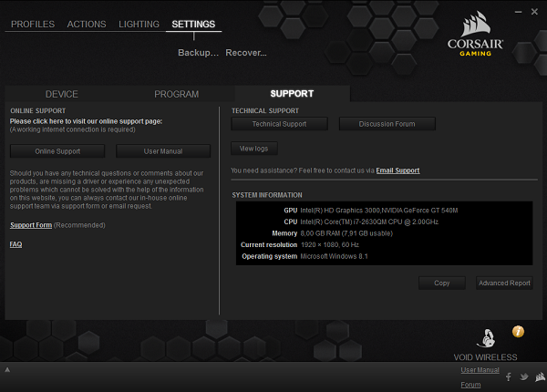The image size is (547, 392).
Task: Open the Support Form link
Action: [x=31, y=225]
